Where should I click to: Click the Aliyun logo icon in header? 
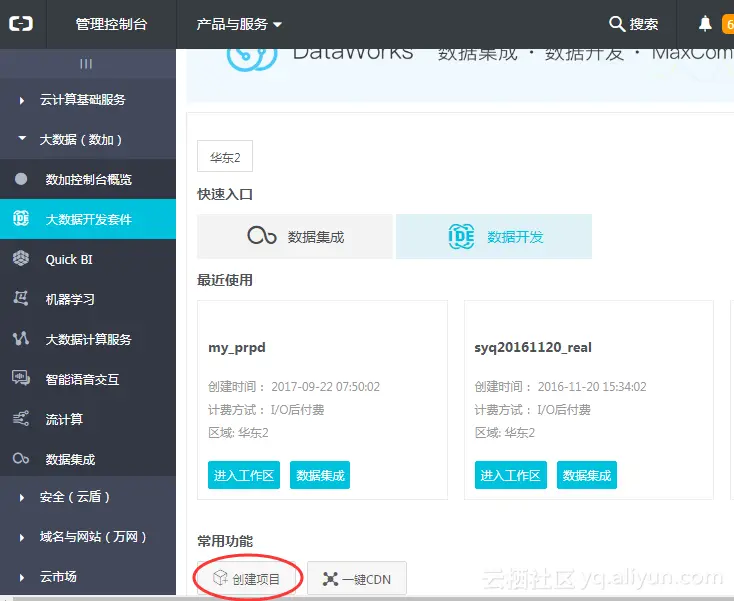(x=21, y=23)
